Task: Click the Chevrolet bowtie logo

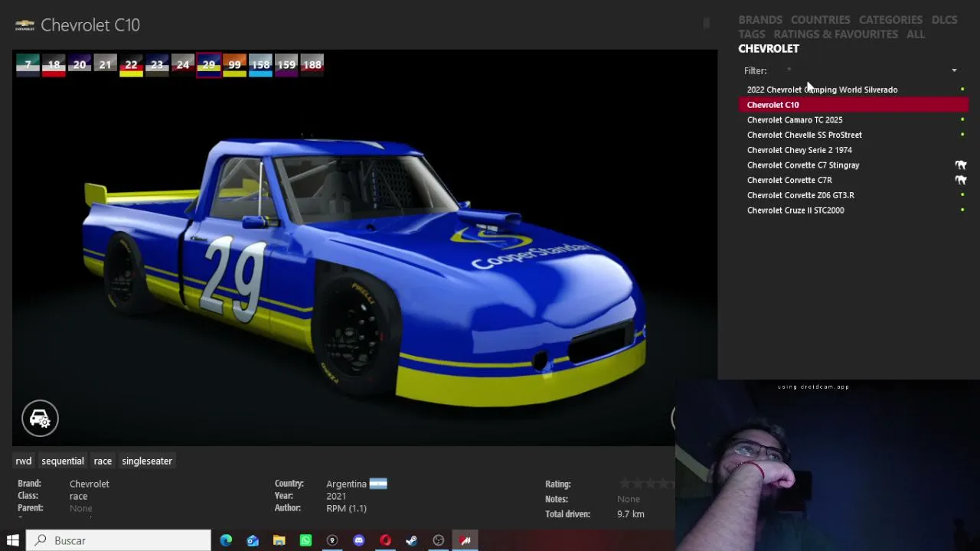Action: 24,25
